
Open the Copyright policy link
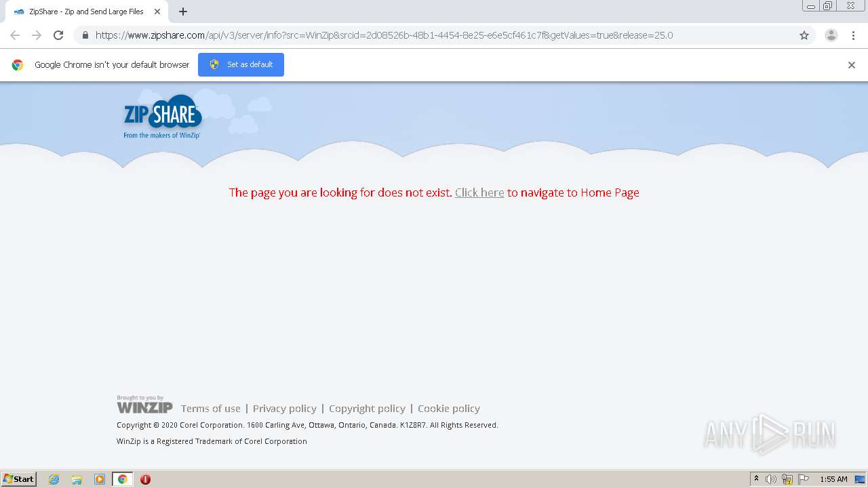(x=367, y=409)
